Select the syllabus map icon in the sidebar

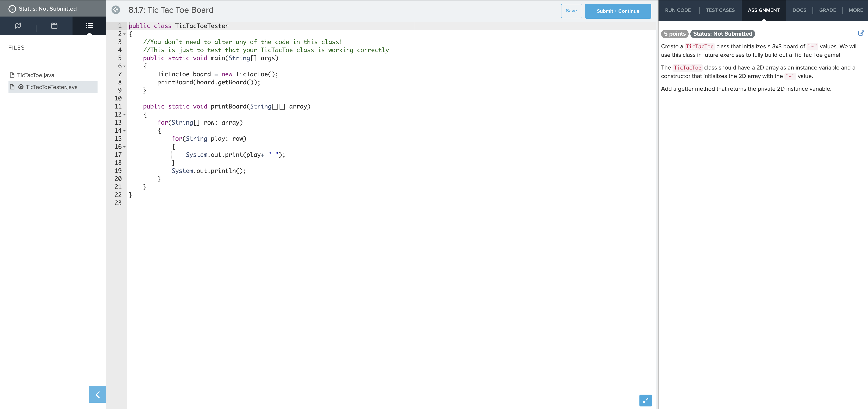click(18, 26)
